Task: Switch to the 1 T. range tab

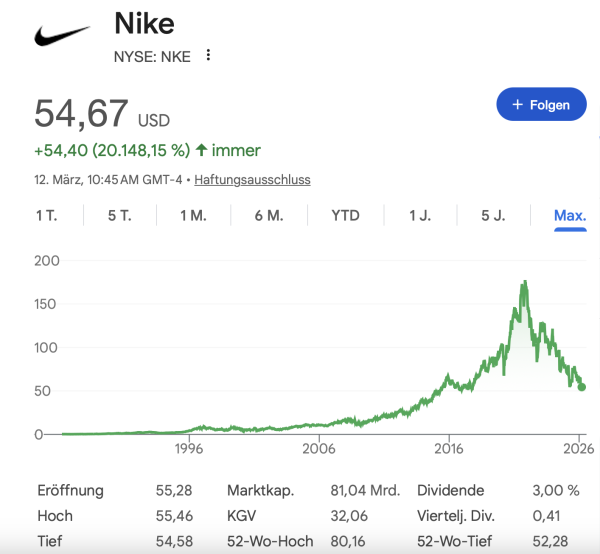Action: (46, 216)
